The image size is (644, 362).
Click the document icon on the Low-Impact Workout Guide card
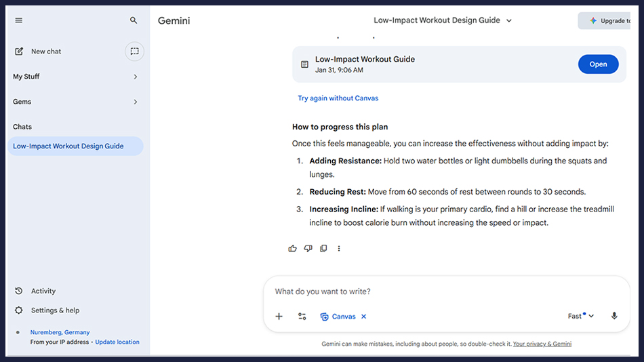304,64
